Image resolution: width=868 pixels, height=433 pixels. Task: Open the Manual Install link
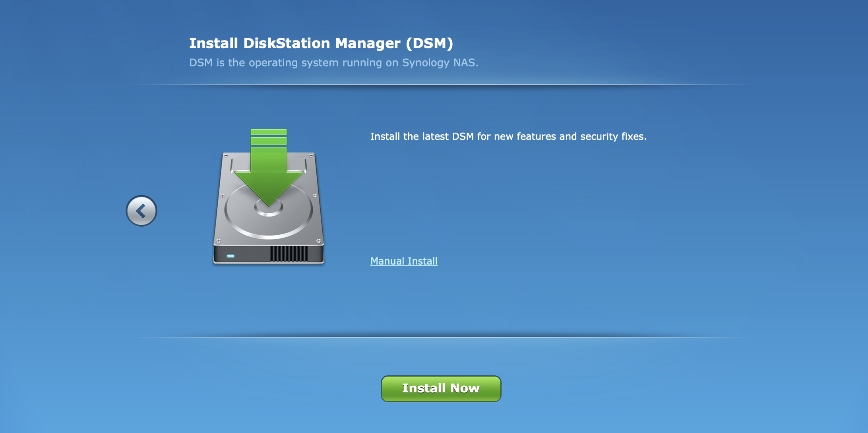click(404, 261)
